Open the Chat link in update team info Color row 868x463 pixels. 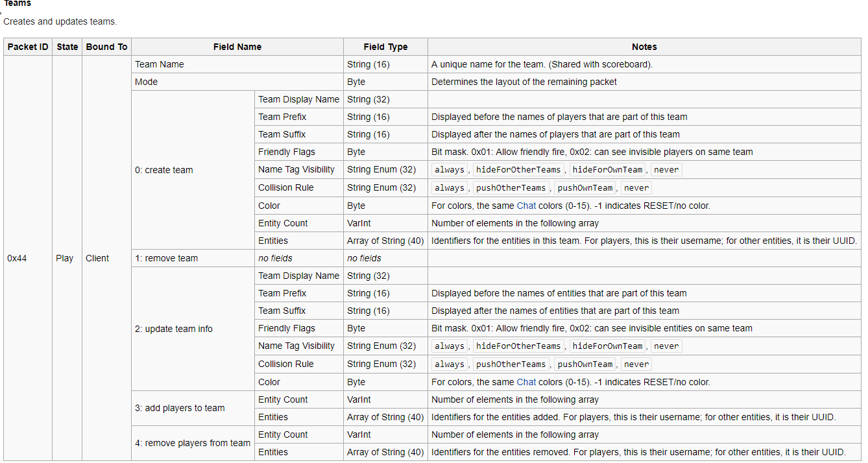(526, 382)
